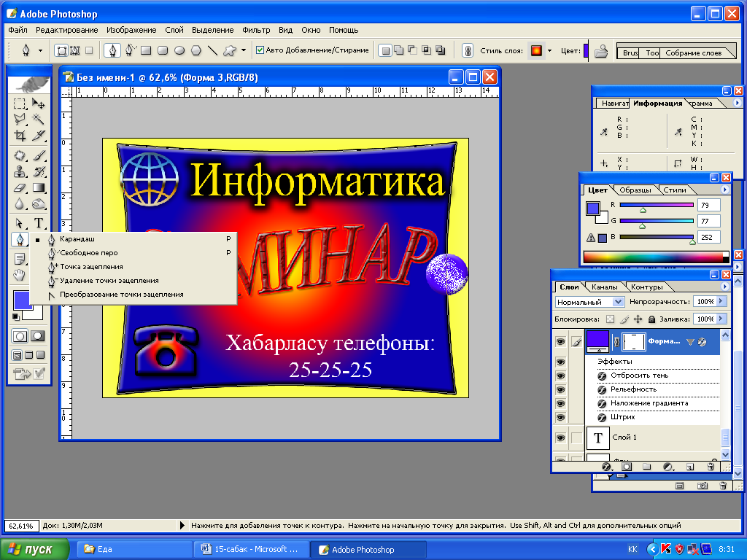Select the Clone Stamp tool
747x560 pixels.
(x=20, y=171)
